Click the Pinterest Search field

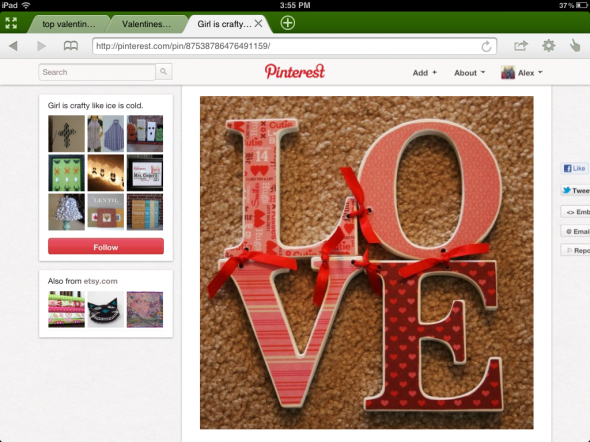[x=97, y=72]
